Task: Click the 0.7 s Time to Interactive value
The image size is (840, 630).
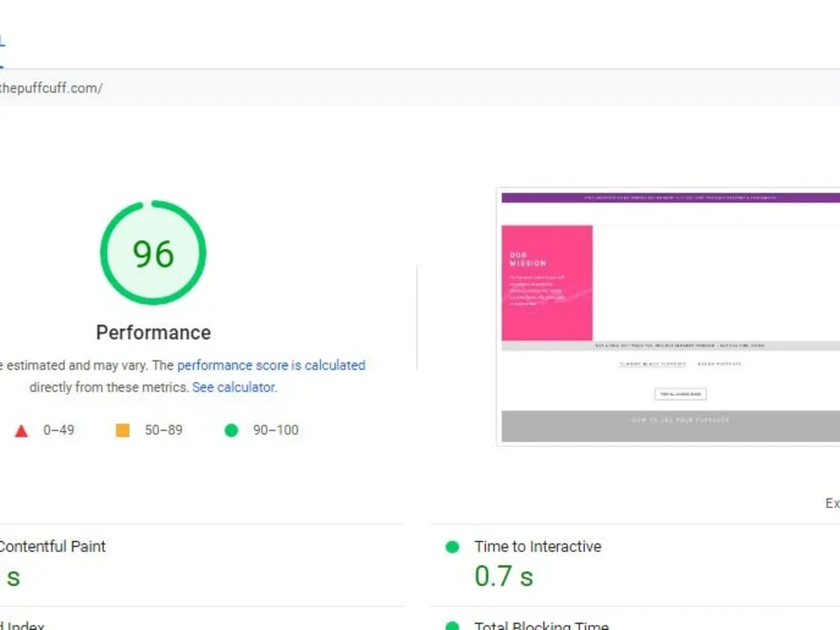Action: 503,576
